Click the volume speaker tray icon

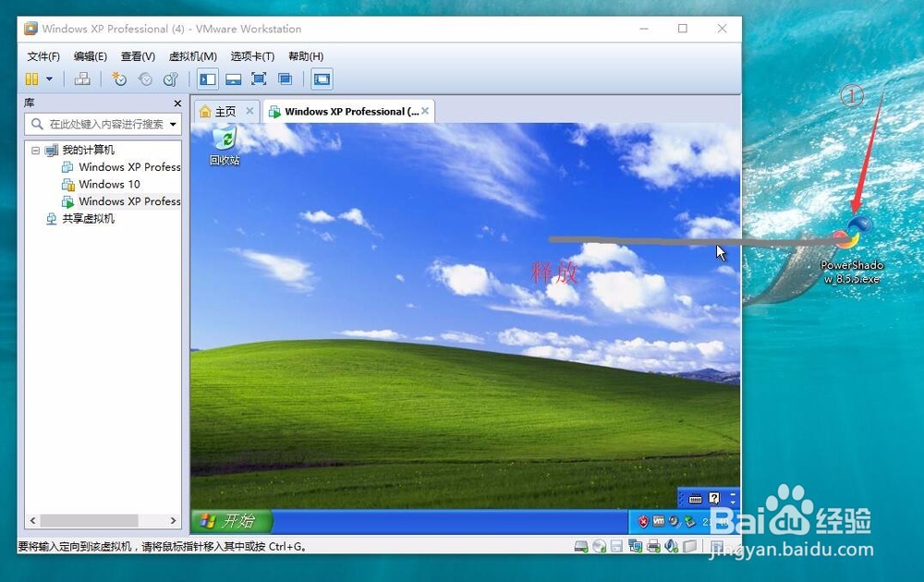point(675,521)
